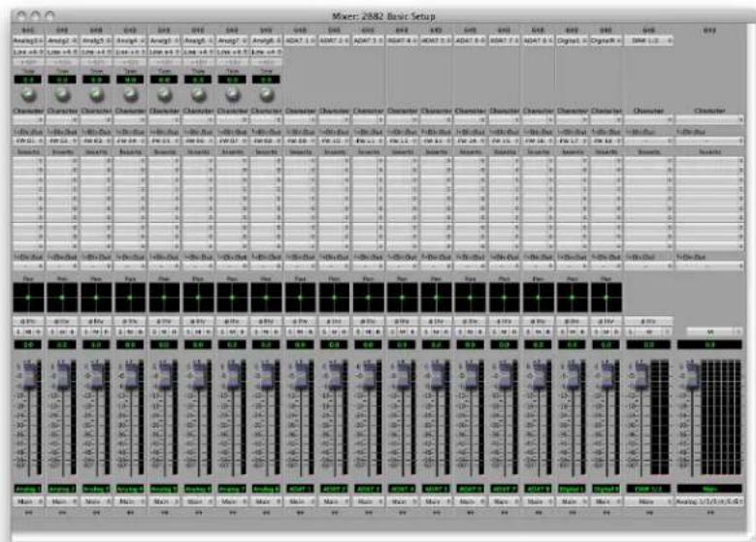
Task: Click the Main strip name field
Action: tap(709, 489)
